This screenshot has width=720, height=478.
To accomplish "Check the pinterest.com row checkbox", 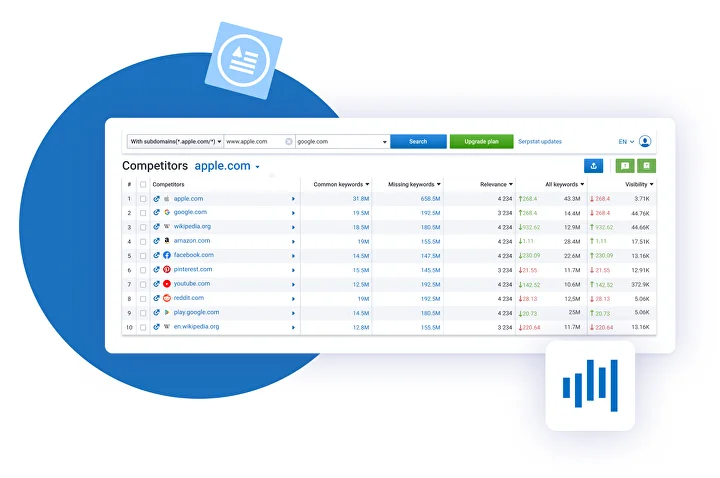I will point(143,270).
